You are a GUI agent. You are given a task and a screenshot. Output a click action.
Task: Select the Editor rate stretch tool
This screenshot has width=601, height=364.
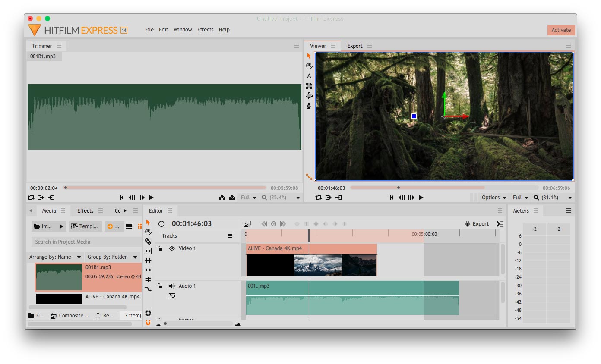(x=148, y=289)
